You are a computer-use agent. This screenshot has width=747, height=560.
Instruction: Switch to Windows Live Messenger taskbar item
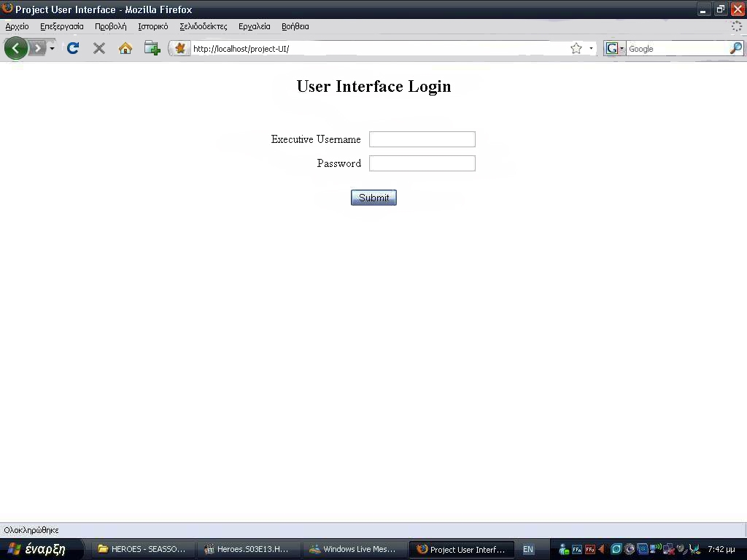coord(352,549)
